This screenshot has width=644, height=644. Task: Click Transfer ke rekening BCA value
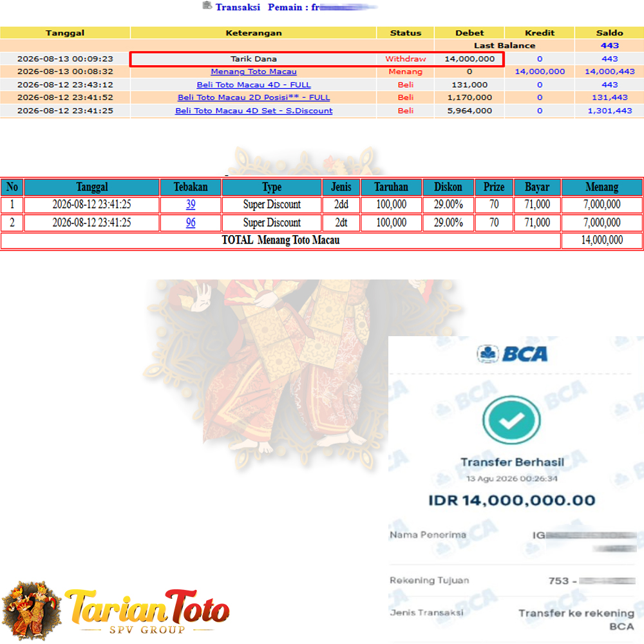(x=576, y=620)
